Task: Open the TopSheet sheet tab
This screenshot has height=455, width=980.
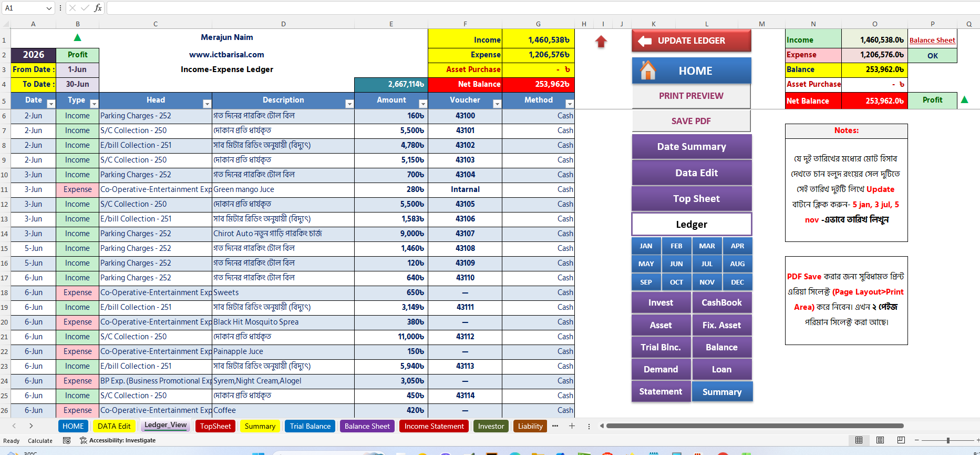Action: pos(215,426)
